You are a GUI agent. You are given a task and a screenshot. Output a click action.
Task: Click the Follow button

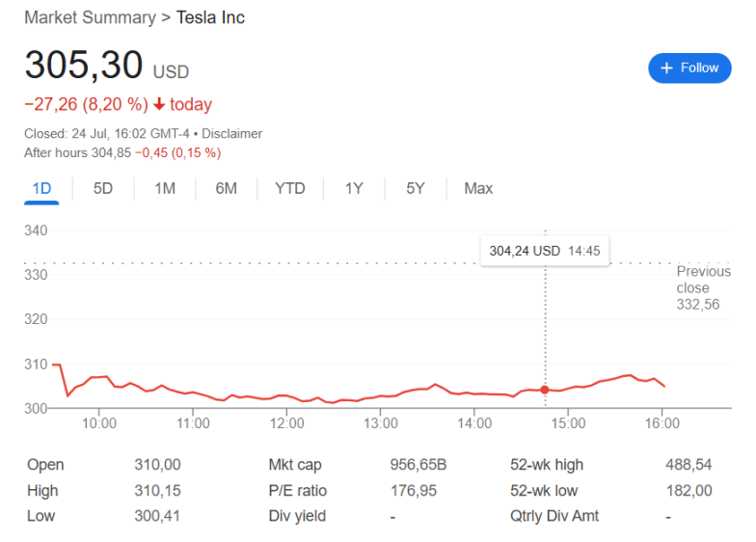pyautogui.click(x=688, y=68)
